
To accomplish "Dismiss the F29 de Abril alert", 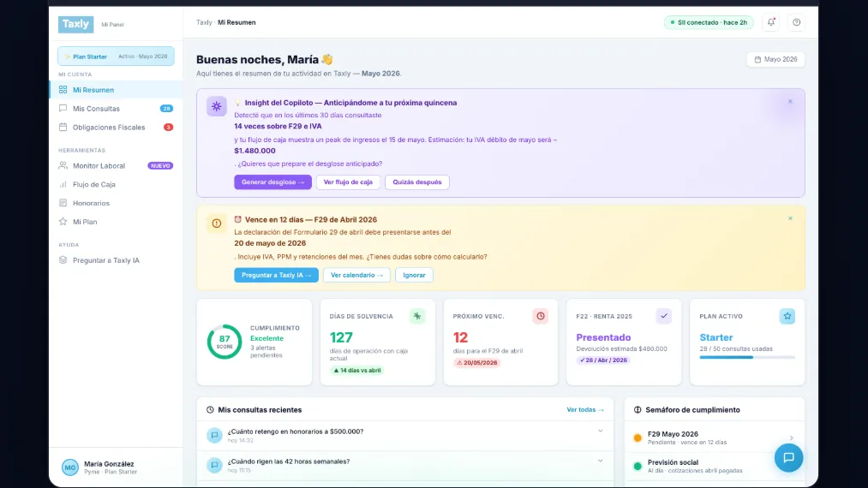I will point(790,218).
